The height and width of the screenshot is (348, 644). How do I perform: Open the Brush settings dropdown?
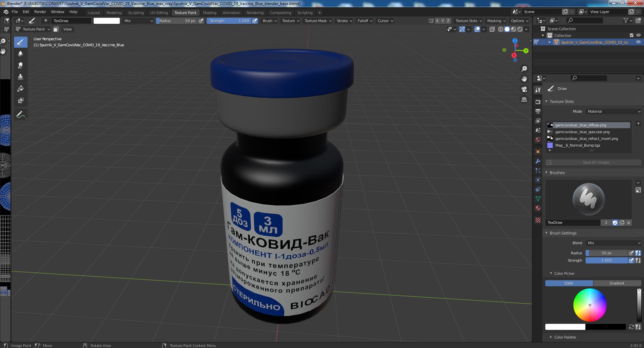[269, 21]
